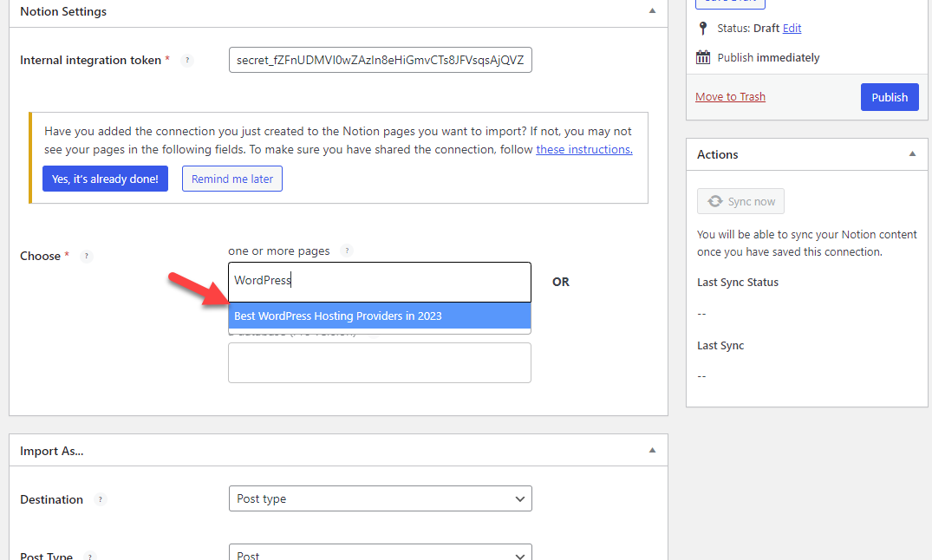Click the pages search field containing WordPress

pos(380,282)
